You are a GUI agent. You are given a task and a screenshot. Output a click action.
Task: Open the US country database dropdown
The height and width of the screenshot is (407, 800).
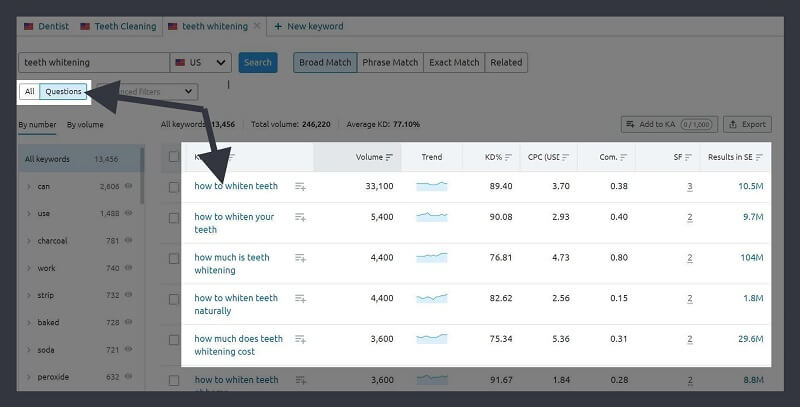point(201,62)
